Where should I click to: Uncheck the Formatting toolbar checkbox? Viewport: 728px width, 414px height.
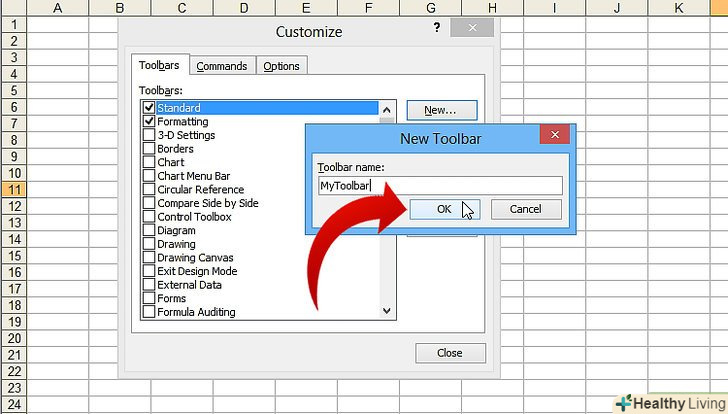tap(149, 122)
